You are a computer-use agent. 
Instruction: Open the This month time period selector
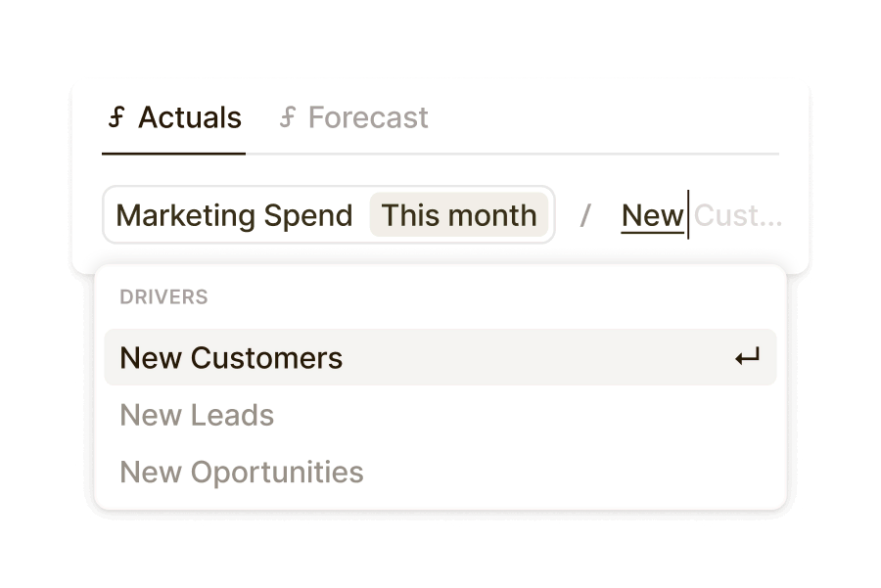point(460,215)
